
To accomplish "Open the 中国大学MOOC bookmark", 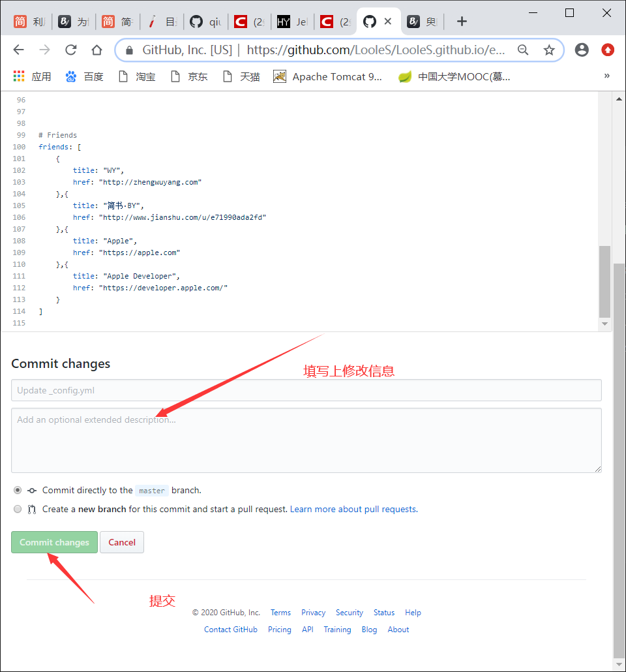I will tap(455, 76).
